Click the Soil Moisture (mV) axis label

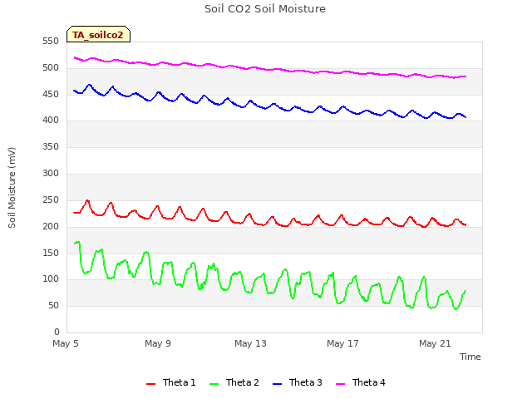pos(12,188)
